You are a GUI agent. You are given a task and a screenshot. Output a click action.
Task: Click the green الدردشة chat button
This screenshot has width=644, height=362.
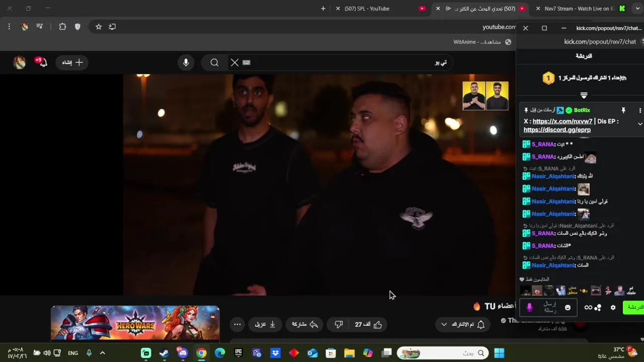click(x=634, y=307)
